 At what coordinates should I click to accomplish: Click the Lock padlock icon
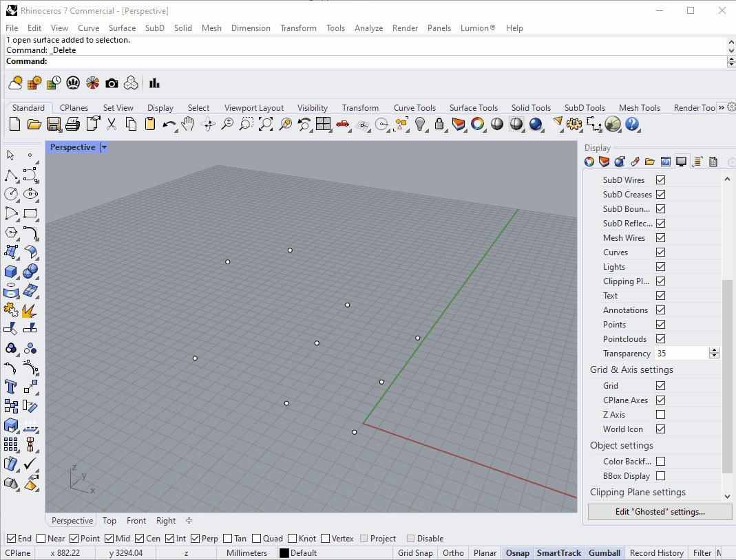pos(439,125)
